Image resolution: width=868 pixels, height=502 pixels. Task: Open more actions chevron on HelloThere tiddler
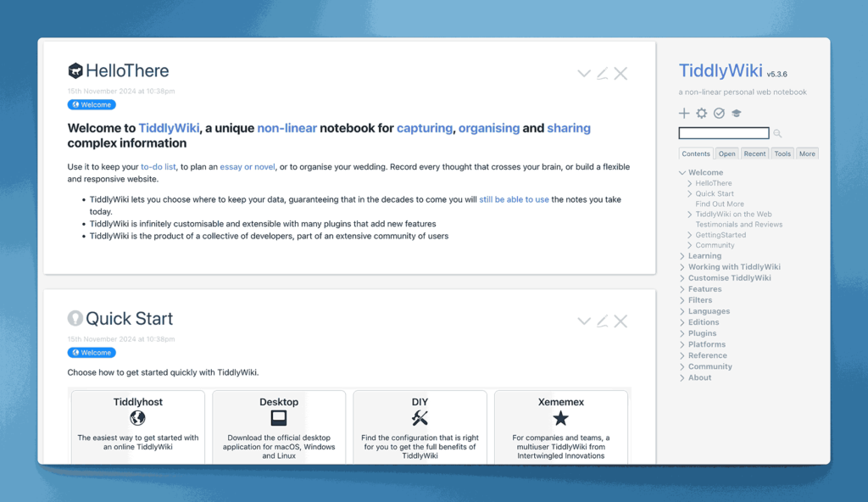pos(583,73)
